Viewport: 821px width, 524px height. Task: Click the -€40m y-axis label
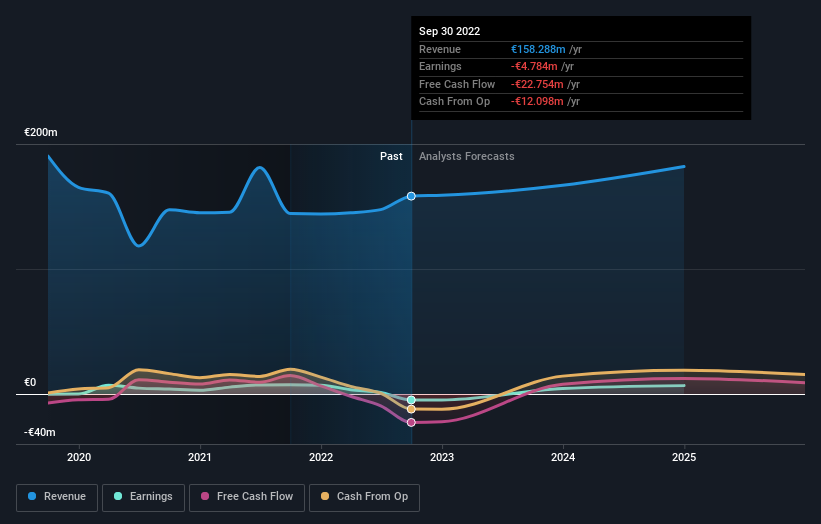(x=40, y=432)
